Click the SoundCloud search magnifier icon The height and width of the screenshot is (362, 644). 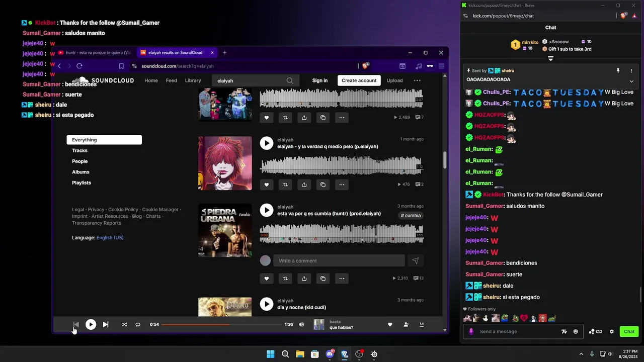click(290, 80)
